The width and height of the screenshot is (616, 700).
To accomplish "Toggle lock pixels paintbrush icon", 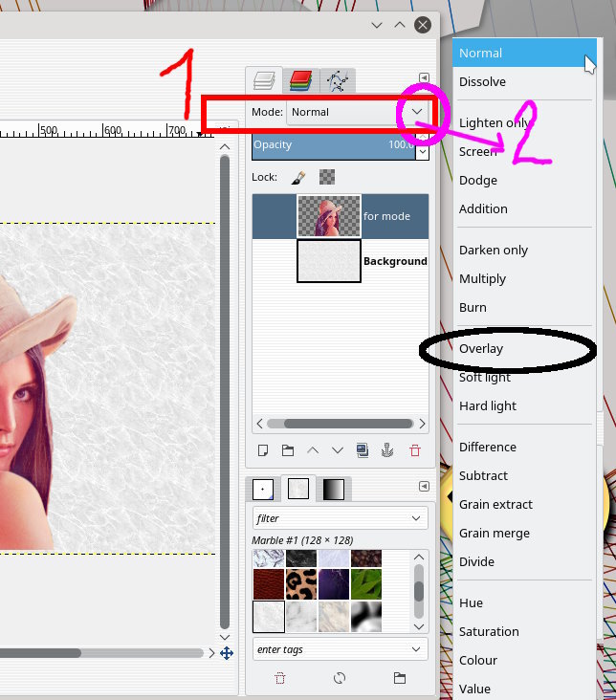I will (x=297, y=177).
